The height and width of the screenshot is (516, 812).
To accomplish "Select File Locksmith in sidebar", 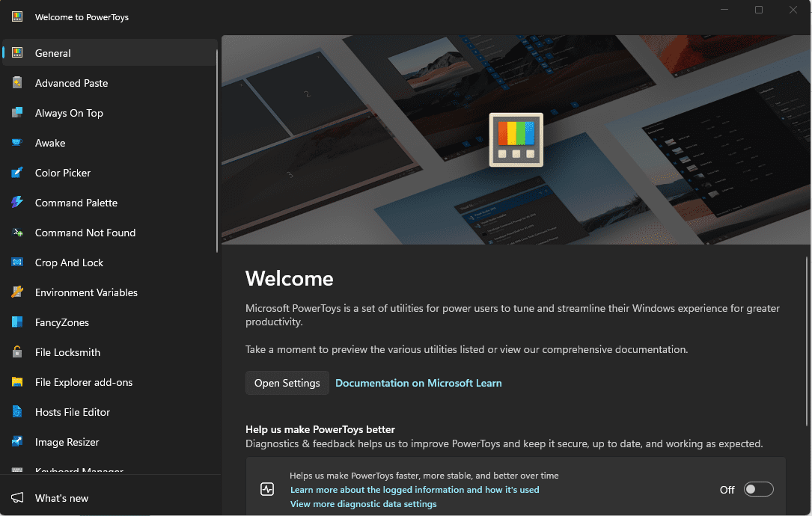I will pyautogui.click(x=110, y=352).
